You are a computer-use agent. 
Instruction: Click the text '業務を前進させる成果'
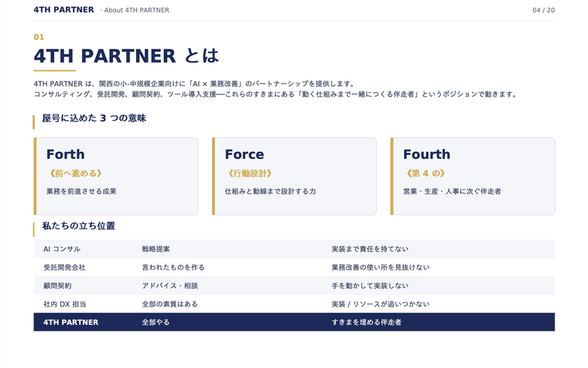coord(81,191)
